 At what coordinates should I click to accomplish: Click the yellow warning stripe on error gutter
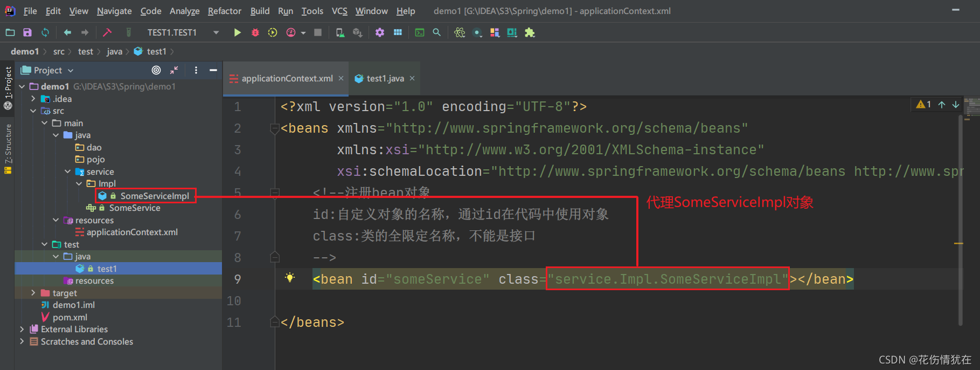pyautogui.click(x=958, y=244)
